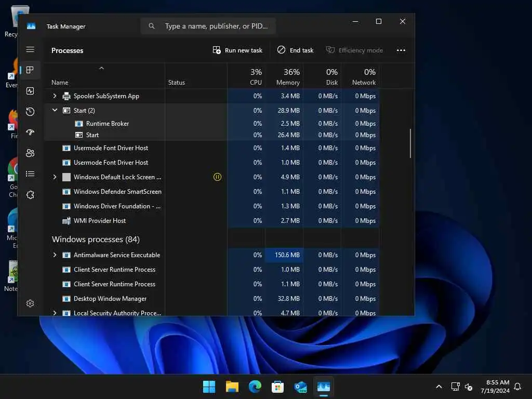532x399 pixels.
Task: Open the Startup apps sidebar icon
Action: 30,132
